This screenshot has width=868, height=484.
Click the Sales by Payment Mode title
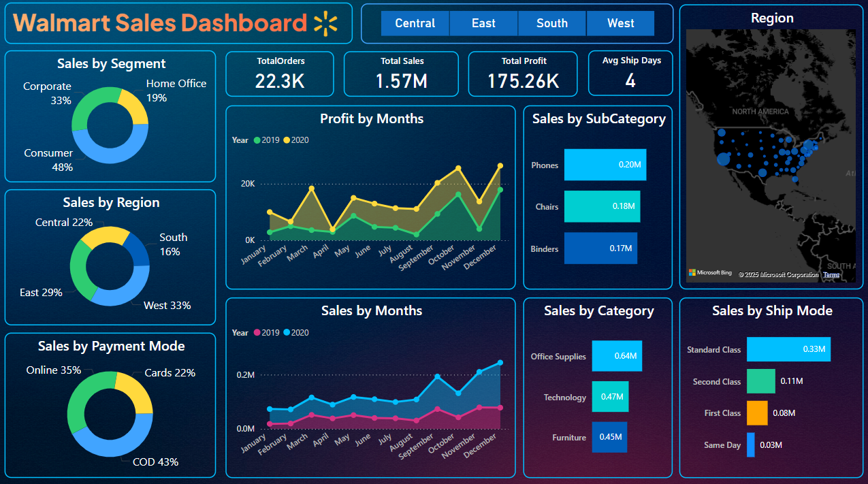pyautogui.click(x=112, y=346)
